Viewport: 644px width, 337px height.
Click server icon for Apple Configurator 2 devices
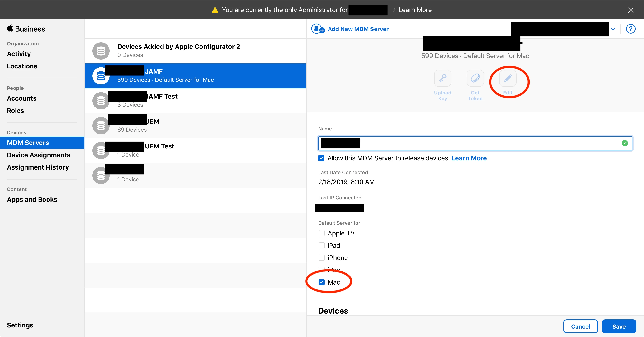pyautogui.click(x=101, y=51)
